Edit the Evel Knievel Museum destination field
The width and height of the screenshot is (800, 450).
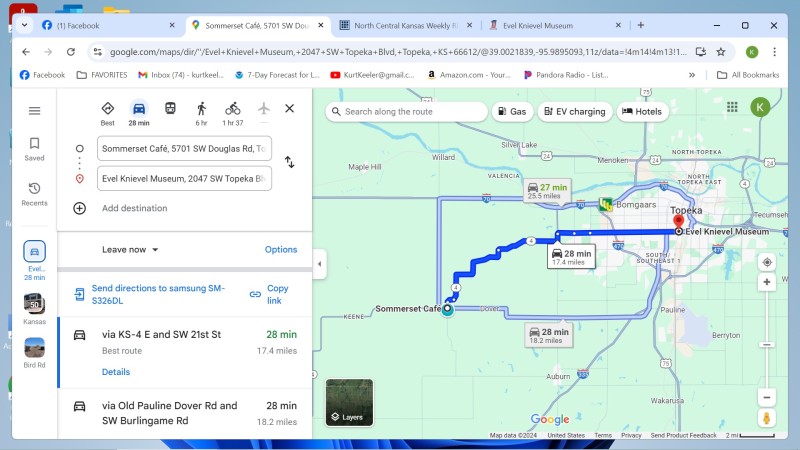pyautogui.click(x=184, y=179)
